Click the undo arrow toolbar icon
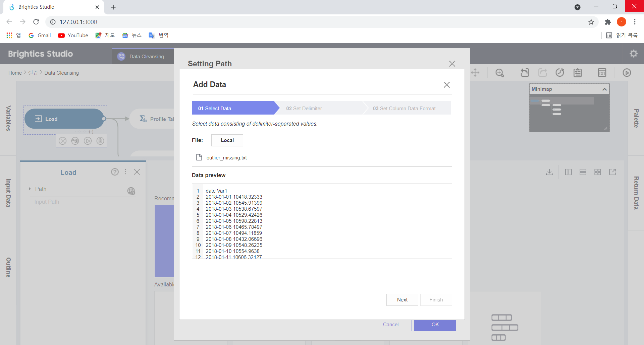The width and height of the screenshot is (644, 345). coord(525,73)
